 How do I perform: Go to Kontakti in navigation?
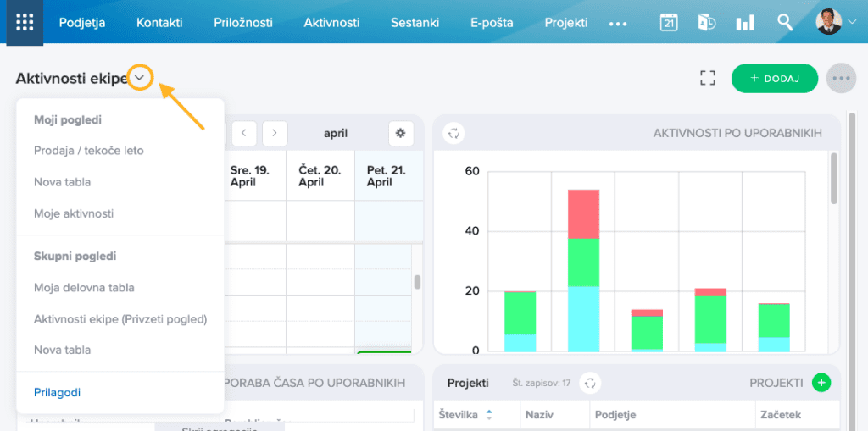159,23
